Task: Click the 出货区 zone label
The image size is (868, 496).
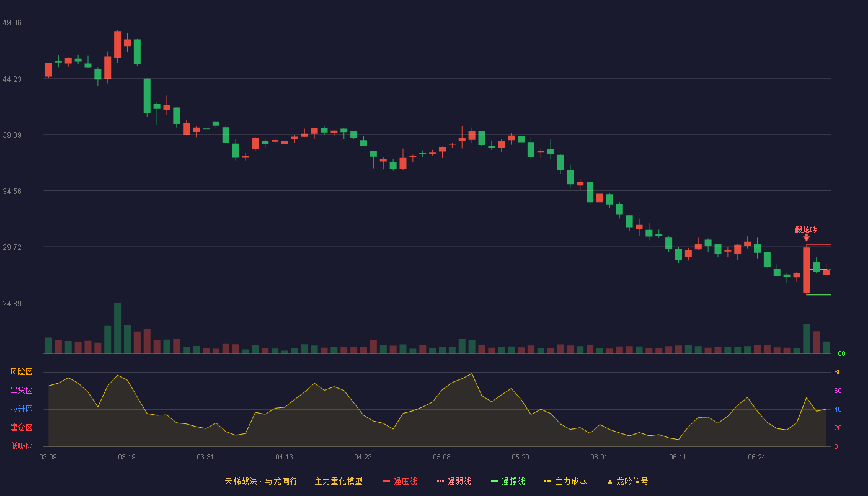Action: tap(21, 391)
